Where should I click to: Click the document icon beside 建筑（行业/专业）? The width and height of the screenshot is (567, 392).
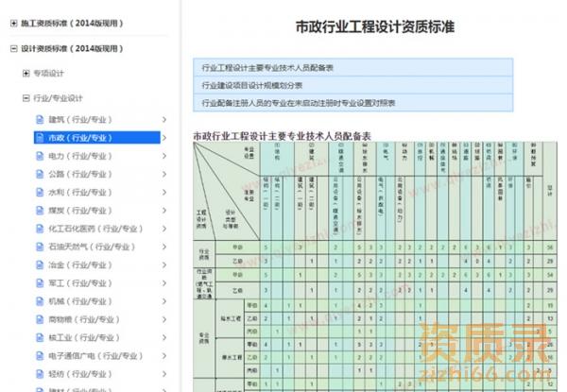pyautogui.click(x=41, y=120)
